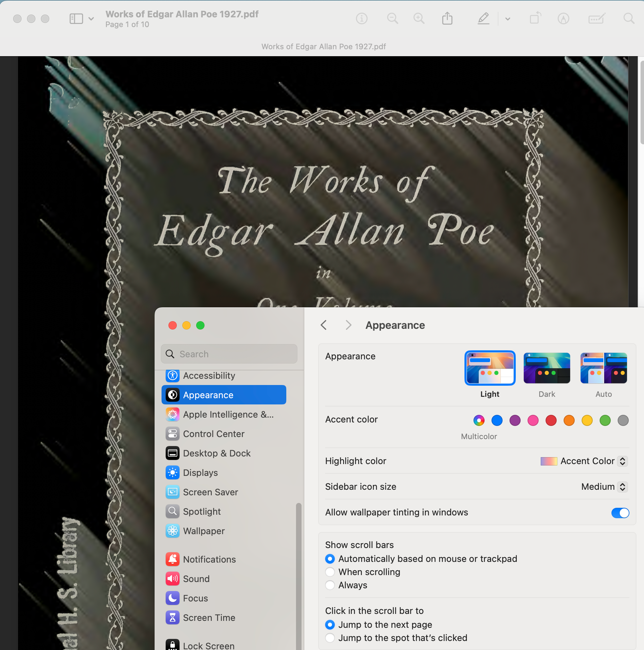Select the Pink accent color
The image size is (644, 650).
point(533,420)
